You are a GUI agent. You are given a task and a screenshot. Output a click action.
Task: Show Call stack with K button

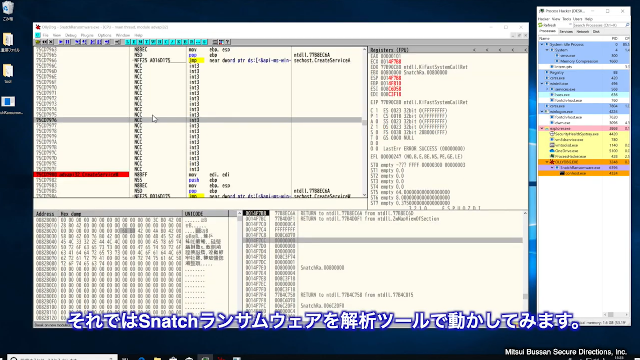[x=179, y=42]
